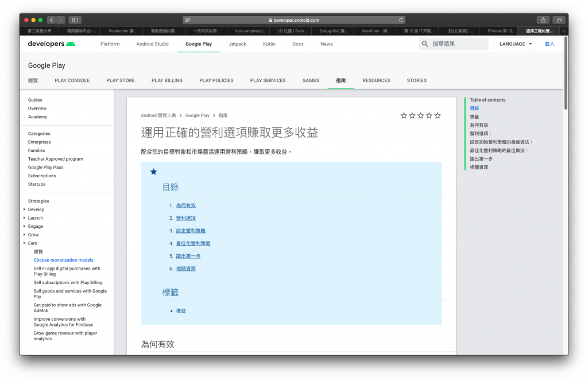Switch to the Freehunter browser tab
The width and height of the screenshot is (588, 381).
[x=123, y=31]
